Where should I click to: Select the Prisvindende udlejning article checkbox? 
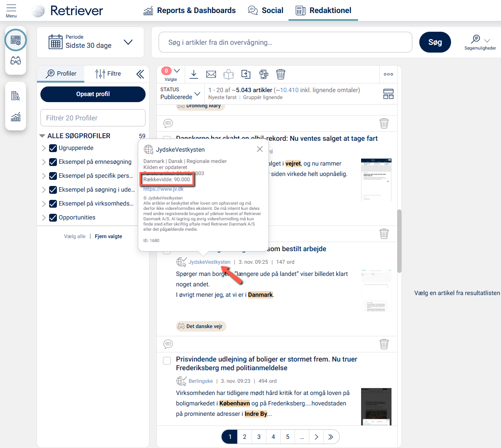(x=167, y=361)
